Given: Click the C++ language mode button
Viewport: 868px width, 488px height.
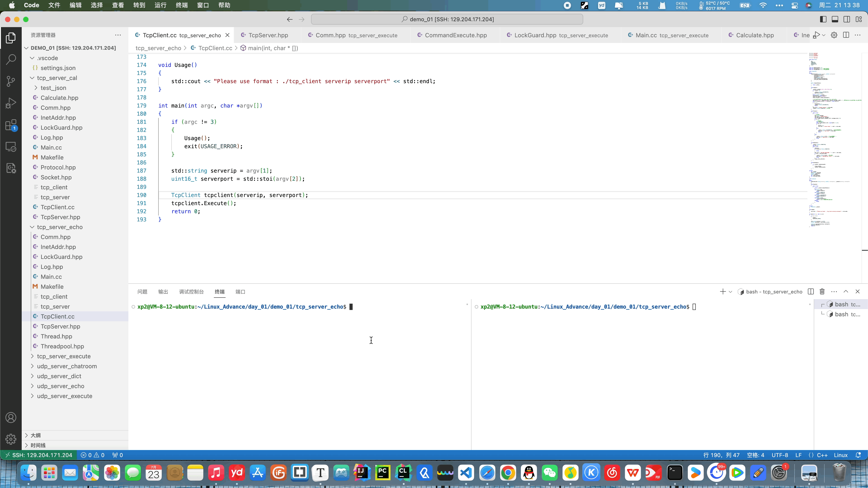Looking at the screenshot, I should [822, 455].
